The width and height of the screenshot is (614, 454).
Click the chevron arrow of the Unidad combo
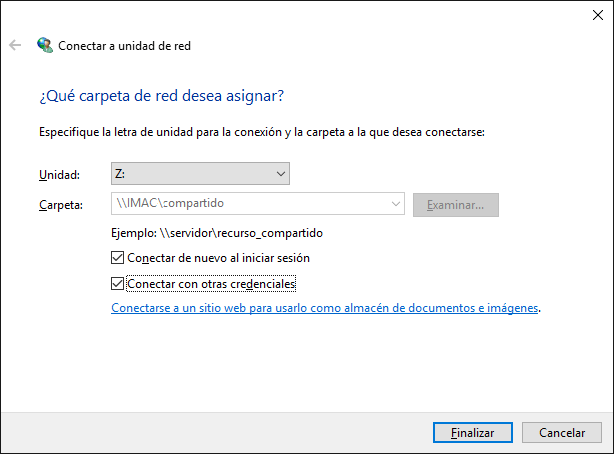(279, 174)
